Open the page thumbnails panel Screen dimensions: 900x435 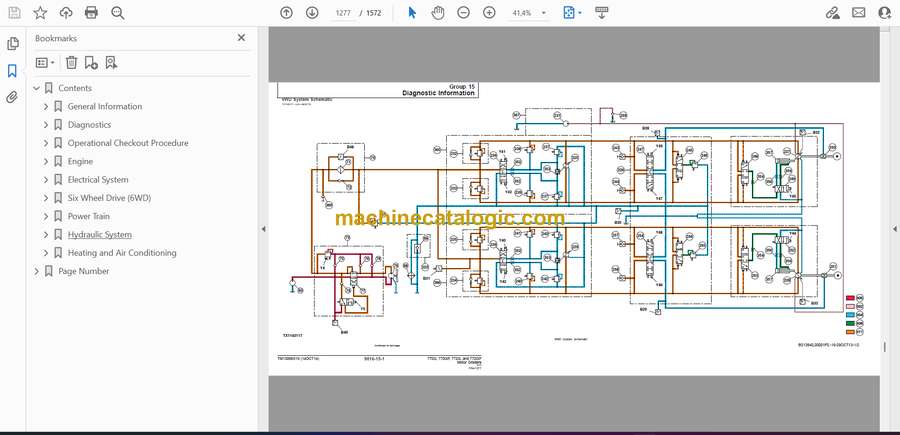tap(12, 44)
